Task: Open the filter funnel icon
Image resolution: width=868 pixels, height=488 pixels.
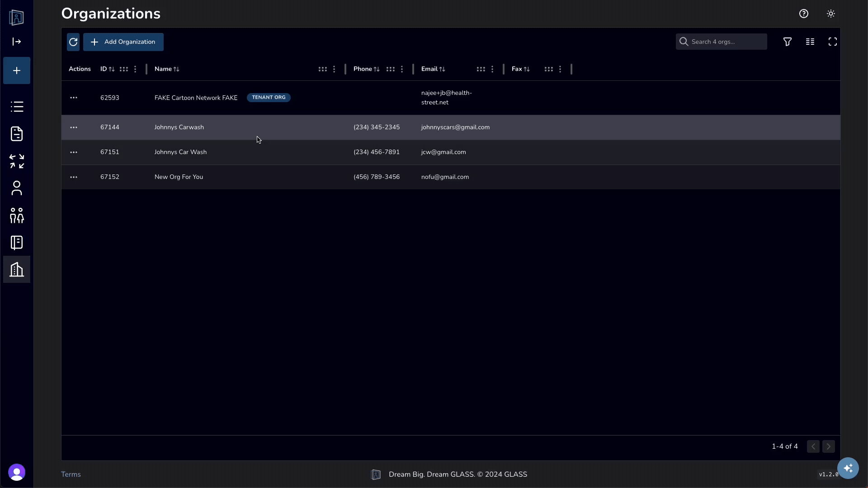Action: pos(787,42)
